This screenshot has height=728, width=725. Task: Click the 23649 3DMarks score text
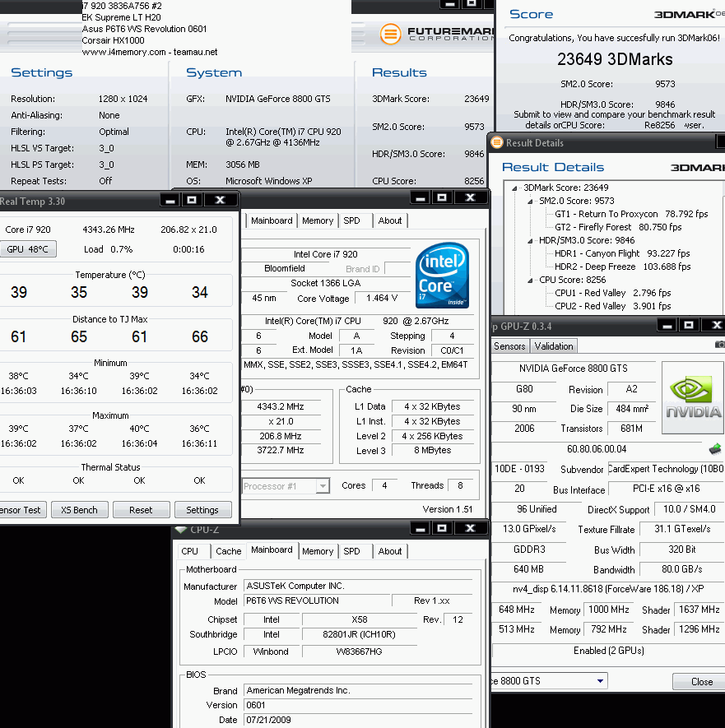(x=615, y=59)
